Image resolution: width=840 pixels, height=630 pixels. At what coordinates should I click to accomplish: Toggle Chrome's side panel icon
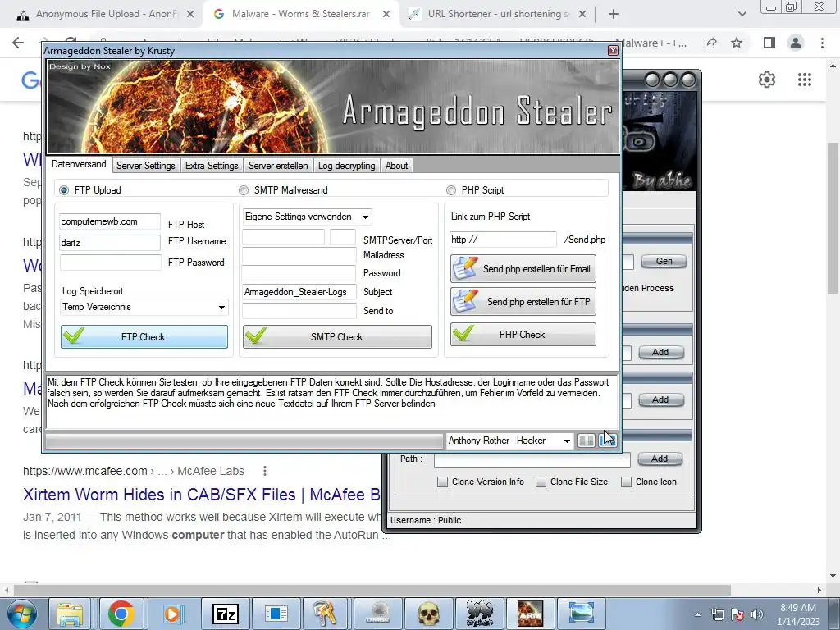pos(769,43)
